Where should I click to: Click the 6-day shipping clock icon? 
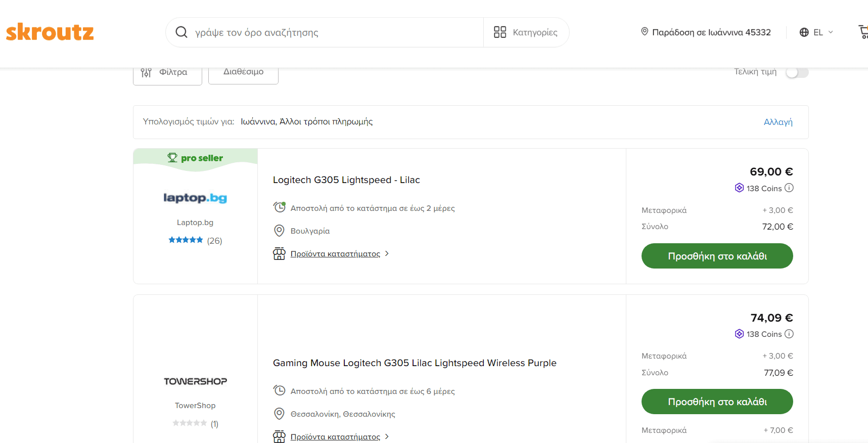pos(280,390)
